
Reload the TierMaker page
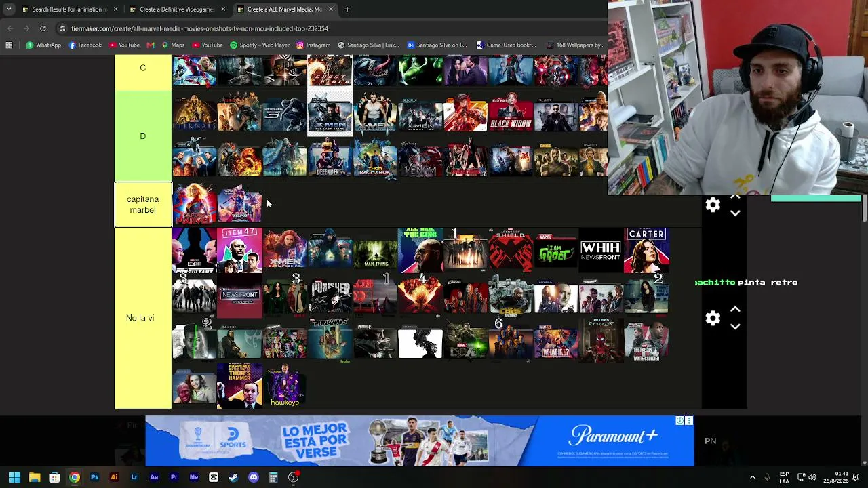[x=43, y=28]
